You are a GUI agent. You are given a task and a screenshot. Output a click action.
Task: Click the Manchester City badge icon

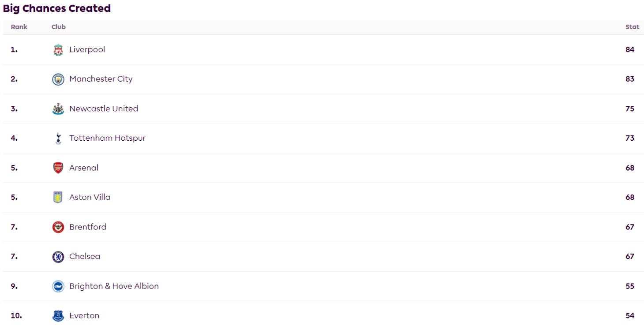(58, 79)
